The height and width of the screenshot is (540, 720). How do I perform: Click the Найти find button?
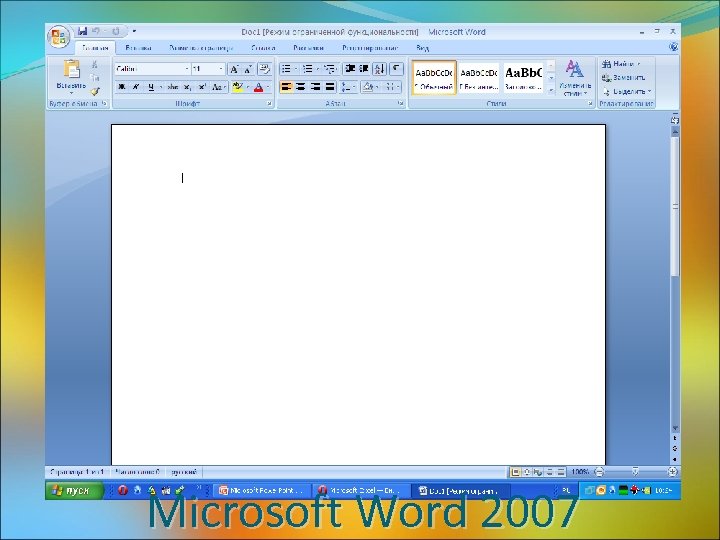620,64
